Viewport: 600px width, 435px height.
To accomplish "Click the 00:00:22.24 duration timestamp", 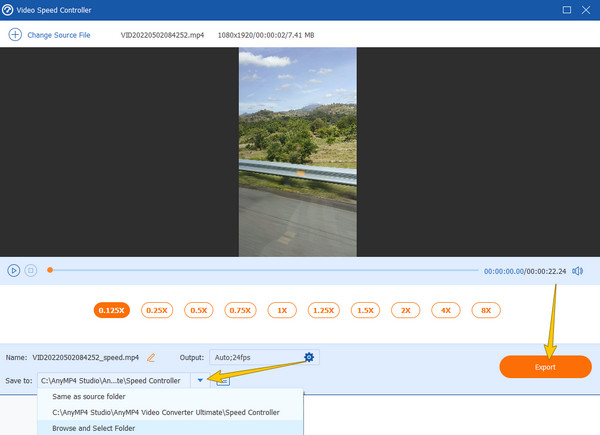I will pos(546,271).
